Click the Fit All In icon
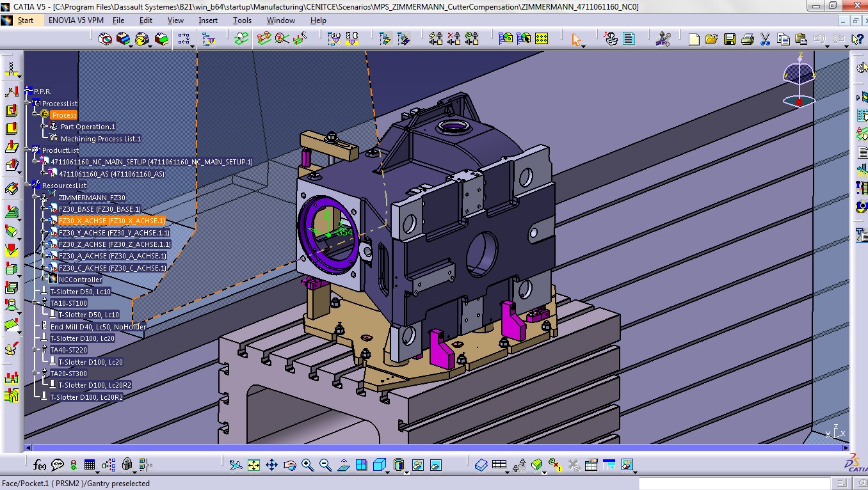 [x=253, y=465]
